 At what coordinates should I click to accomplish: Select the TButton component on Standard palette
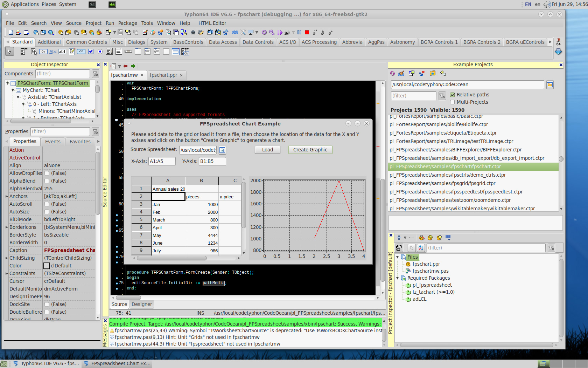tap(43, 52)
